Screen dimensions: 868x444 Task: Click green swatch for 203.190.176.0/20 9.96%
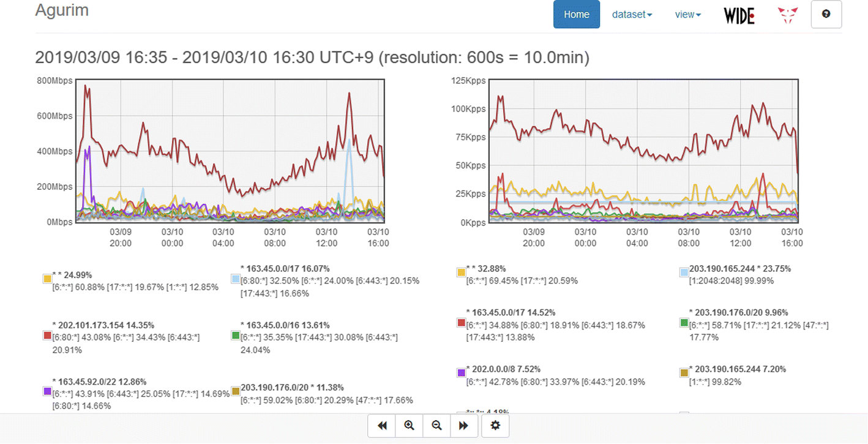pyautogui.click(x=684, y=322)
